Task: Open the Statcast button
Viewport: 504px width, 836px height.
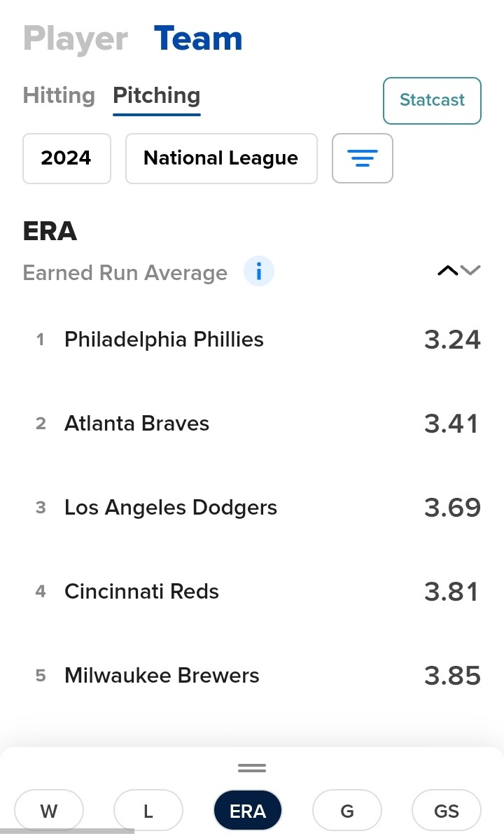Action: [432, 100]
